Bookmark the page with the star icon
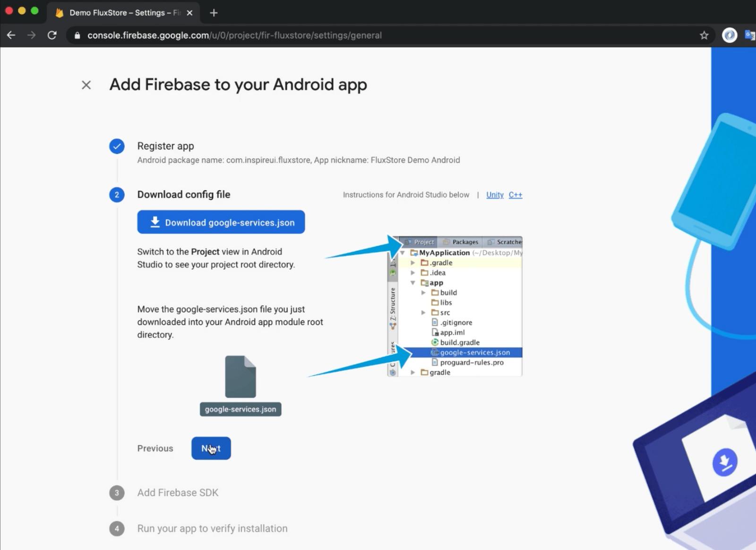The height and width of the screenshot is (550, 756). 704,35
